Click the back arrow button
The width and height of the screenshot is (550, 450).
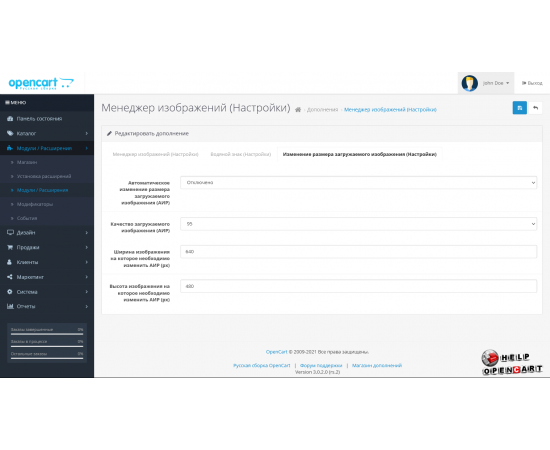point(535,108)
